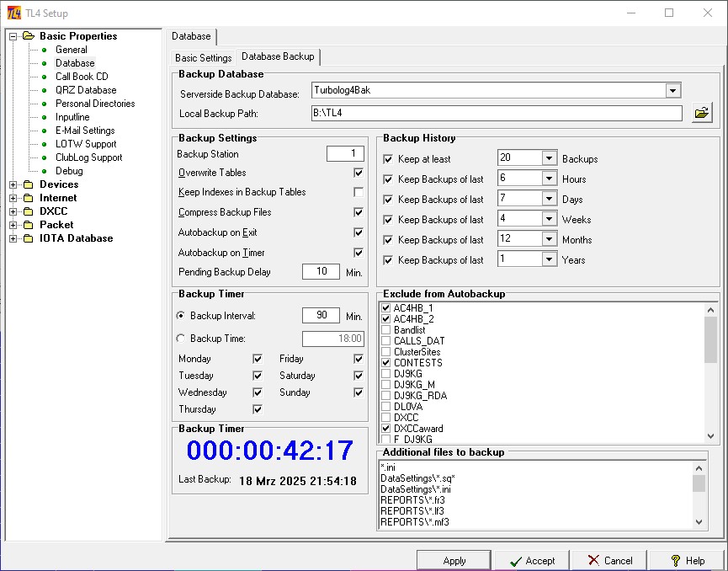Click green bullet beside QRZ Database

(44, 90)
